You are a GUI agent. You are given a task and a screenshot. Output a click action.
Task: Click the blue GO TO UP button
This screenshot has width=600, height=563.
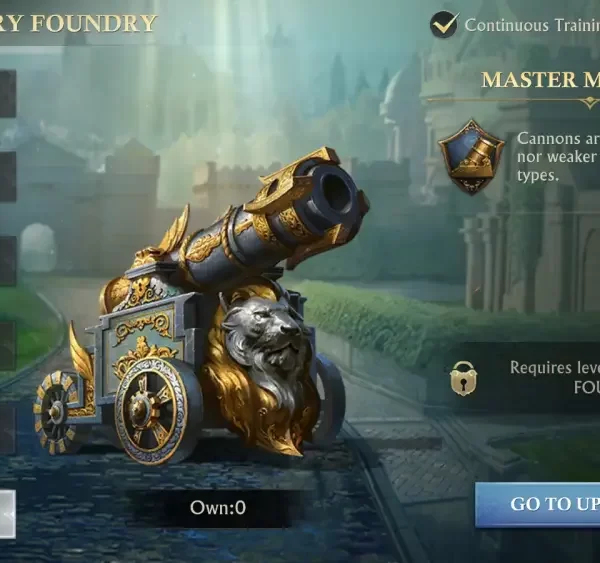pos(537,504)
